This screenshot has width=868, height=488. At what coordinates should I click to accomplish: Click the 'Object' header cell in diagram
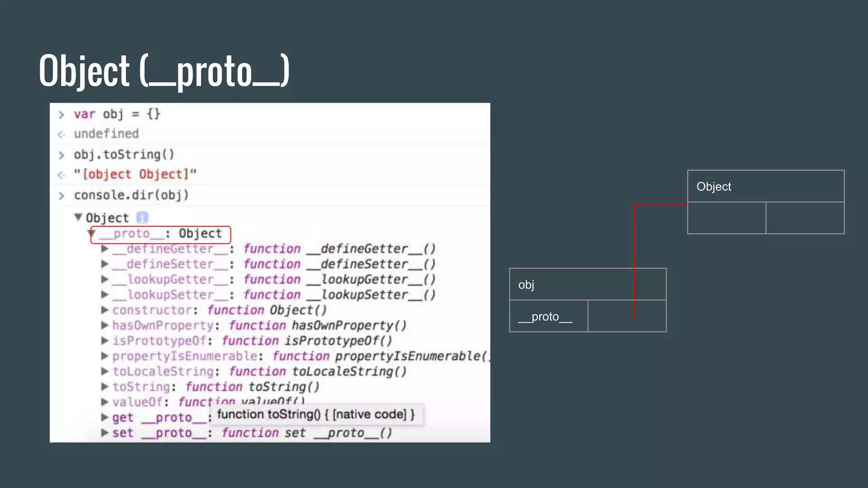pos(766,186)
